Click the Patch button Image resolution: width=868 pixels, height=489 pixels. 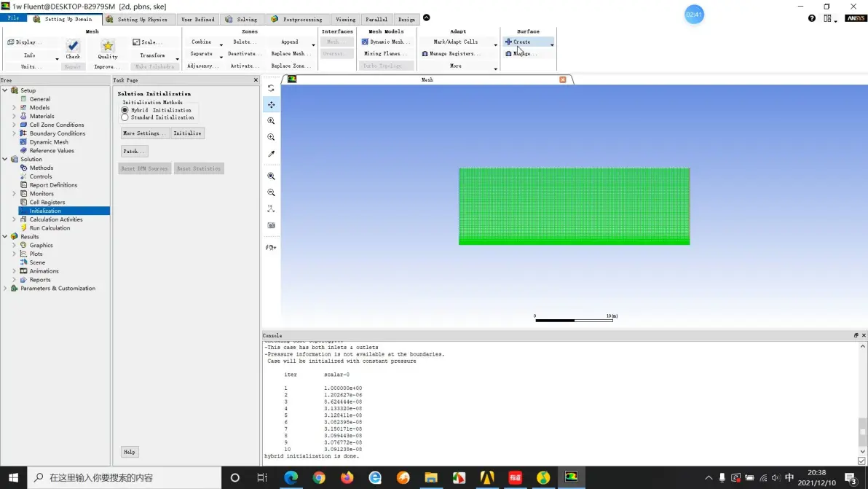tap(134, 151)
